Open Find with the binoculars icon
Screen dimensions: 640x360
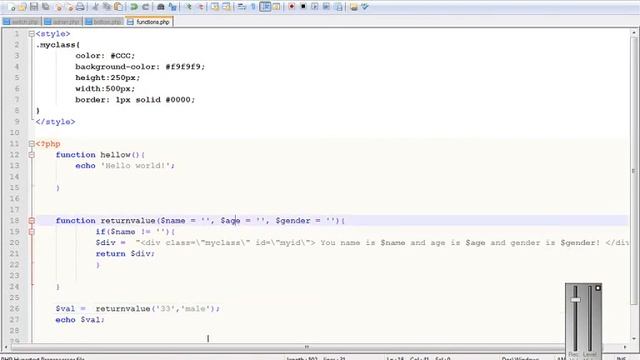[161, 7]
